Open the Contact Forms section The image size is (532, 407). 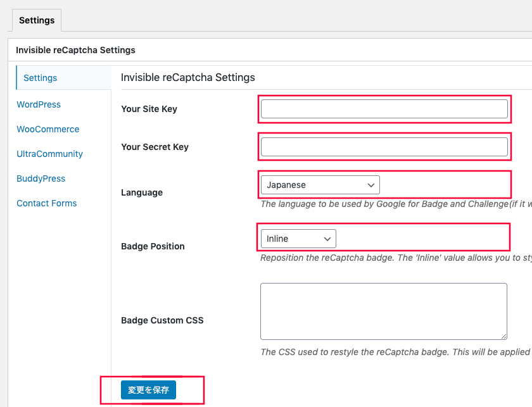click(x=46, y=203)
